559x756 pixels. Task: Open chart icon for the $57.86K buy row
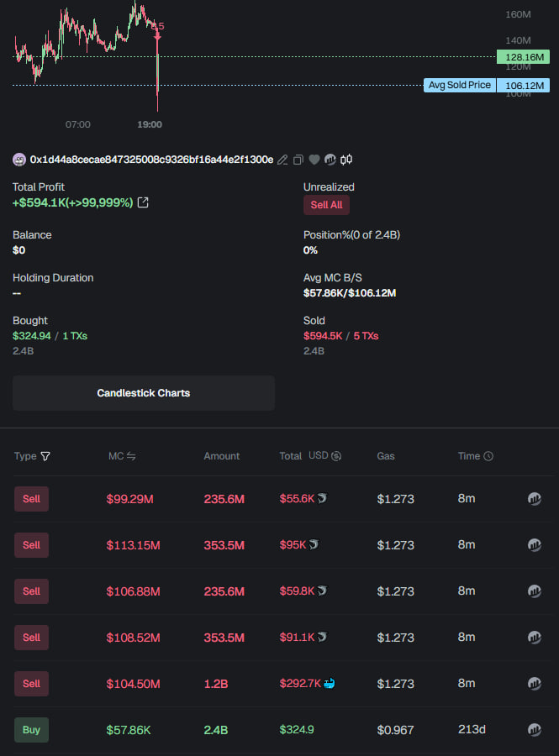pos(535,730)
